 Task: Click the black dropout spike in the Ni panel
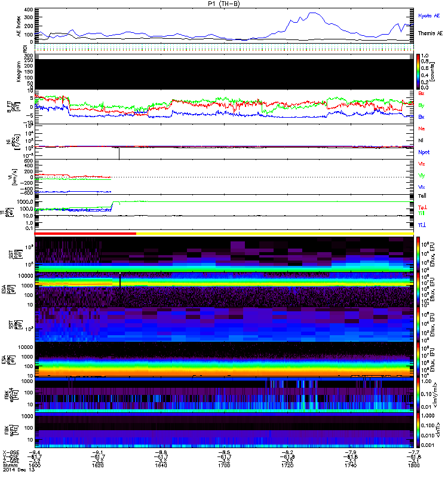[x=119, y=153]
